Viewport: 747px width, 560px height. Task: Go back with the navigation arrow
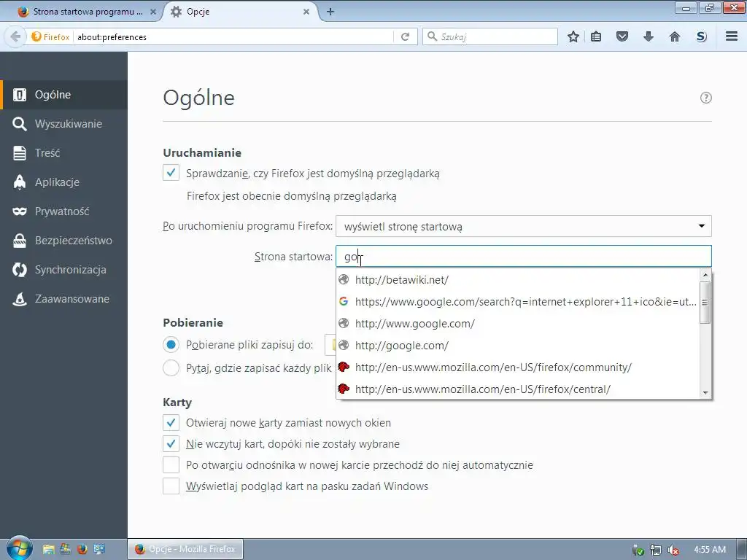15,36
